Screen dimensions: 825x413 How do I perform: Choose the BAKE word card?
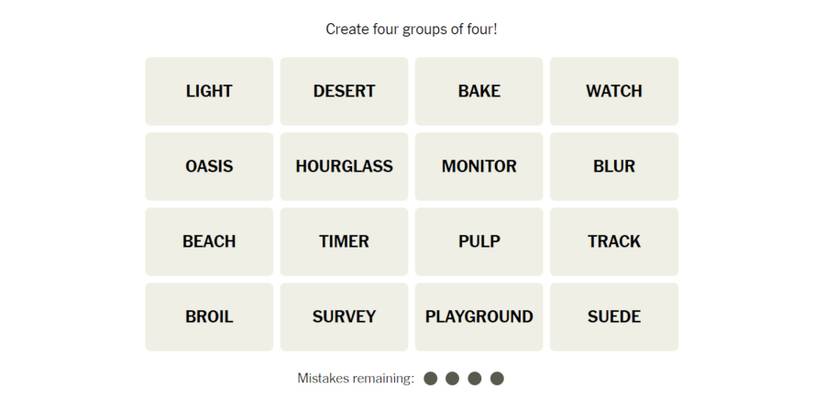coord(479,91)
